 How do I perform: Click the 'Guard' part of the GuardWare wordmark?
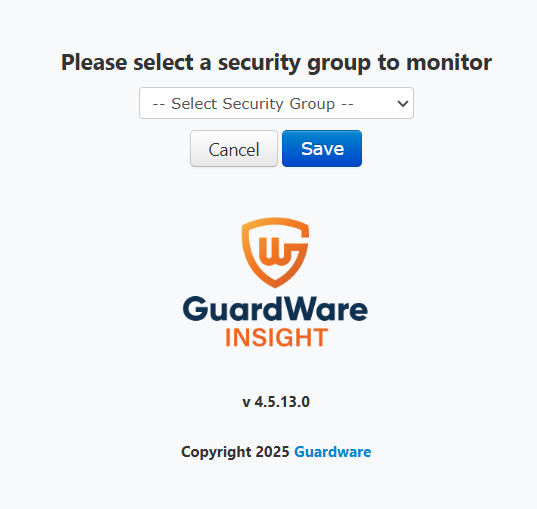(234, 309)
